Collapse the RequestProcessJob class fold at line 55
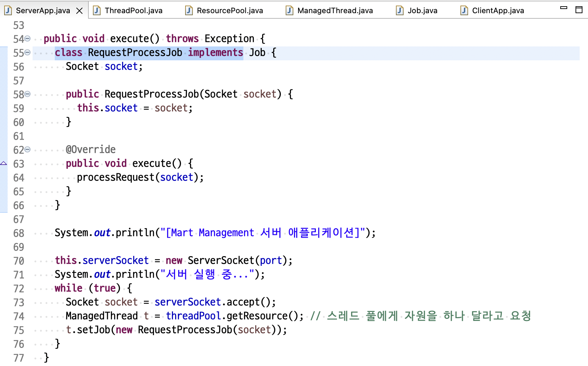The height and width of the screenshot is (366, 588). tap(27, 52)
